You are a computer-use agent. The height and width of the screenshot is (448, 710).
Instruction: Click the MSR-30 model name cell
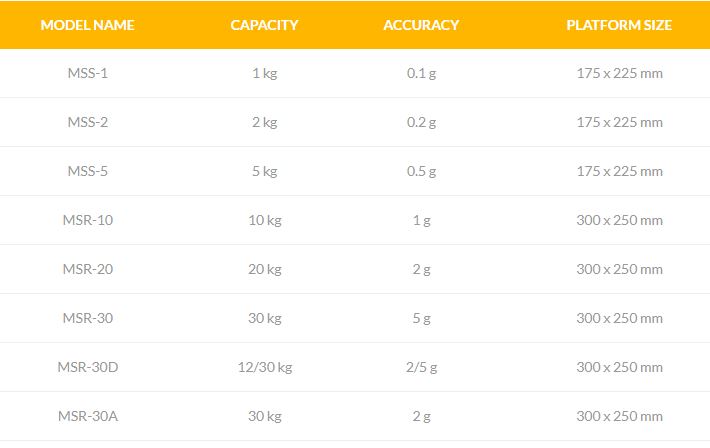point(87,318)
